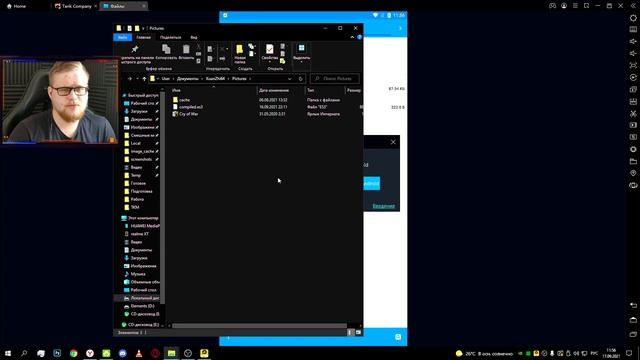Screen dimensions: 640x360
Task: Copy button in Explorer ribbon
Action: coord(166,52)
